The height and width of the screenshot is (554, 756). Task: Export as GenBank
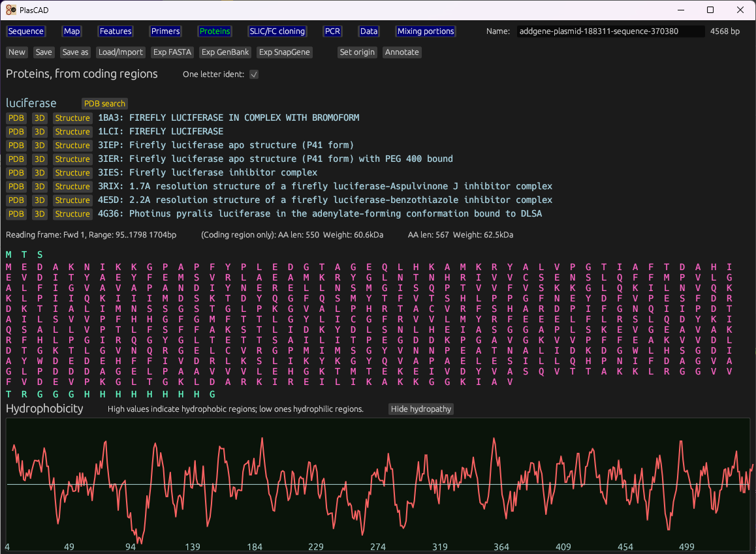[x=225, y=52]
